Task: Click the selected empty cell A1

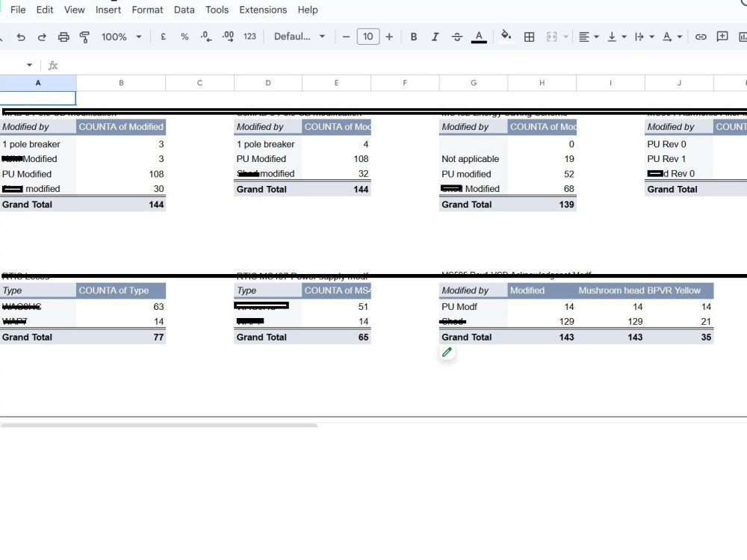Action: click(38, 98)
